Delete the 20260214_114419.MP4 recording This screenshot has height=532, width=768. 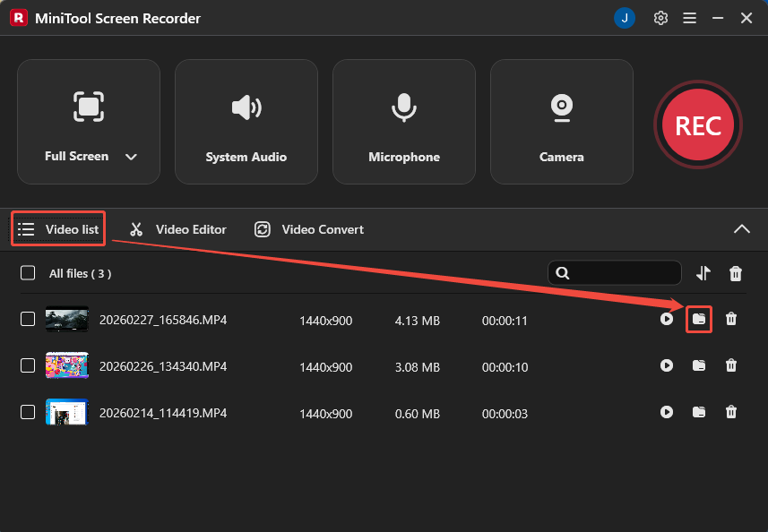(x=731, y=412)
